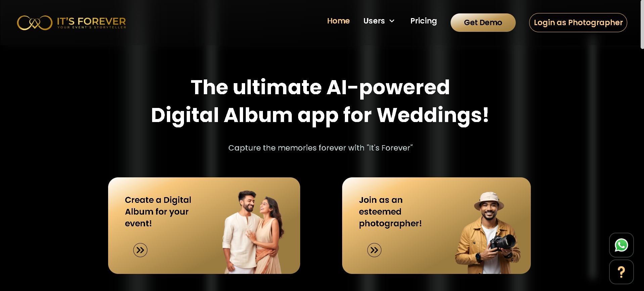Click the AI-powered Digital Album headline
Image resolution: width=644 pixels, height=291 pixels.
[x=320, y=101]
